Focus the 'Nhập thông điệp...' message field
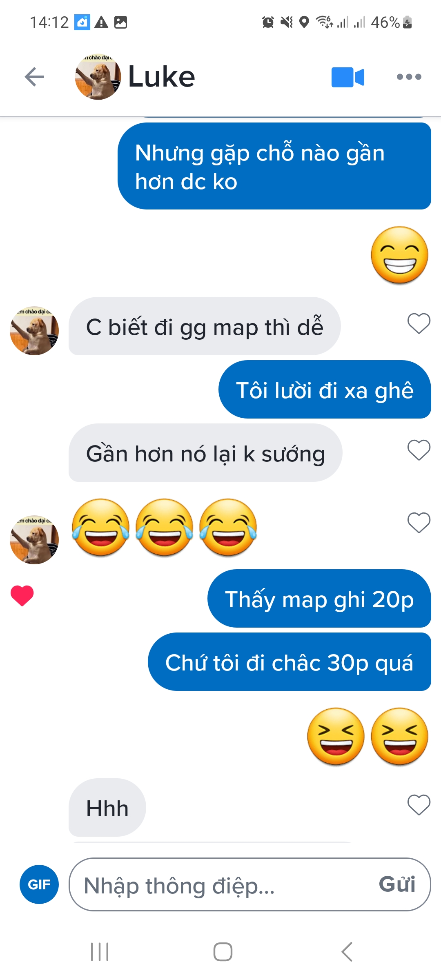 coord(250,884)
